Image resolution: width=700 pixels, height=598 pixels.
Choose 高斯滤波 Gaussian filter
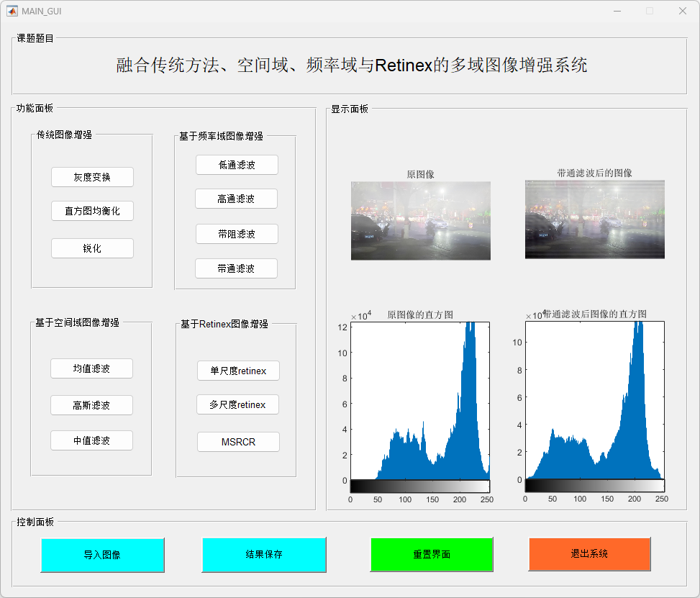click(91, 405)
